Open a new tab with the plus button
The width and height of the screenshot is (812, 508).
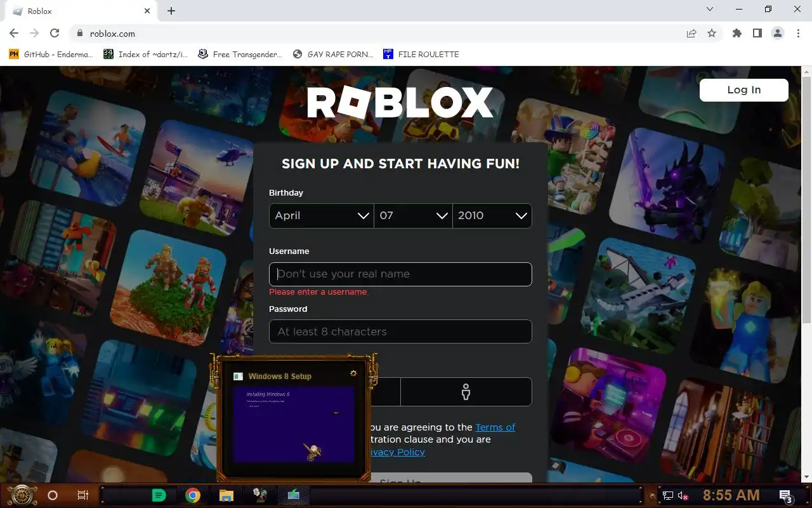(171, 11)
